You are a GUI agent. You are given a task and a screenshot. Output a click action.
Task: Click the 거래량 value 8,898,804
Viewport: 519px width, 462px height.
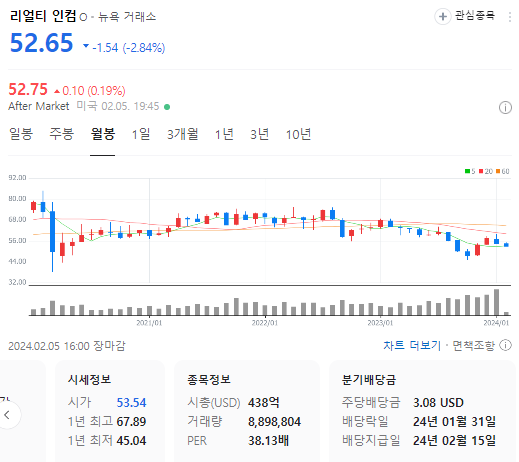pos(274,422)
